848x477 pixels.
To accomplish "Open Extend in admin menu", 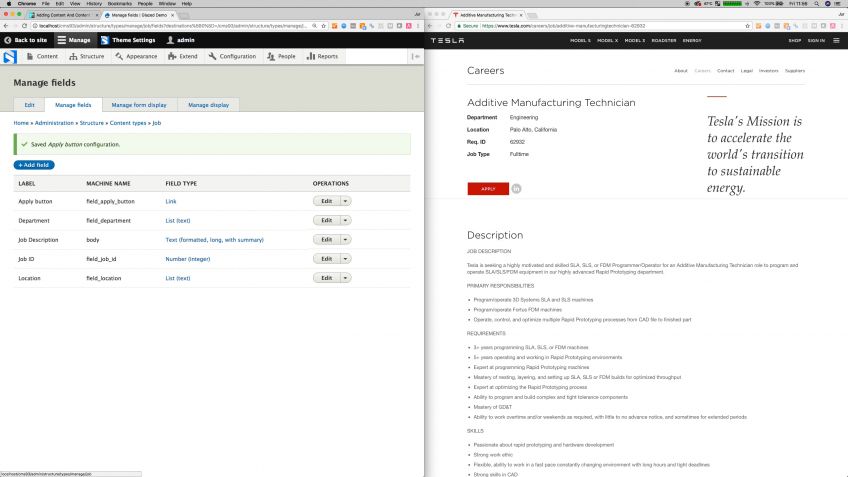I will [183, 56].
